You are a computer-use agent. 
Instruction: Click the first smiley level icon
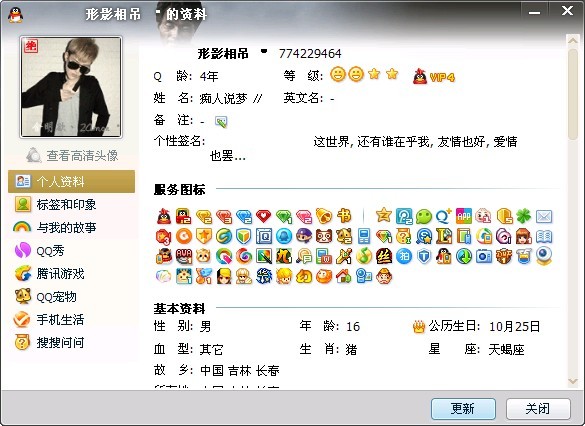(338, 74)
